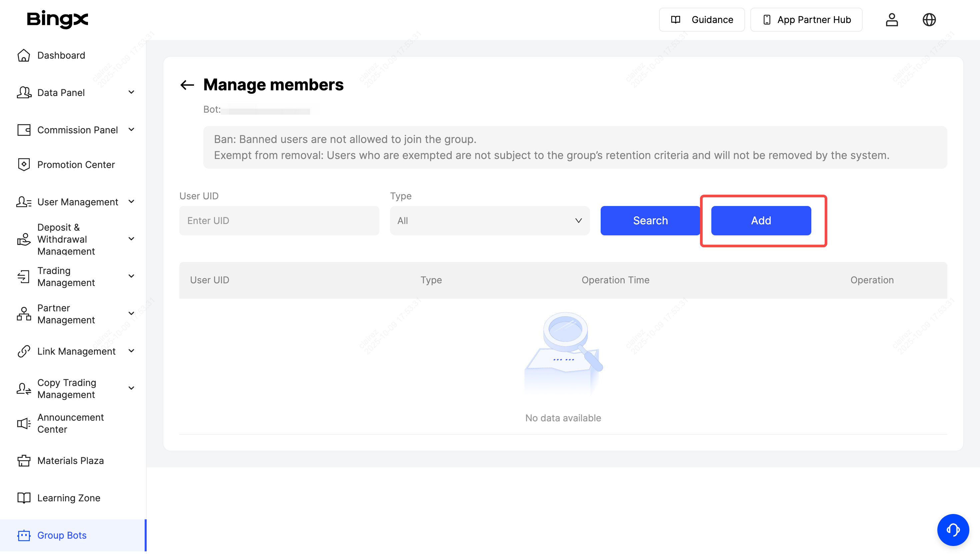Viewport: 980px width, 554px height.
Task: Click the Promotion Center shield icon
Action: [x=24, y=165]
